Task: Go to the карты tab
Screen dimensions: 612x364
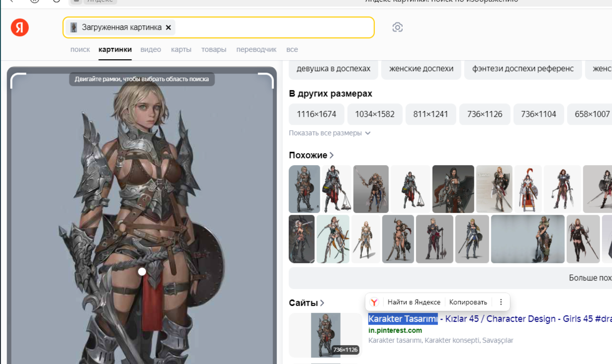Action: [x=181, y=49]
